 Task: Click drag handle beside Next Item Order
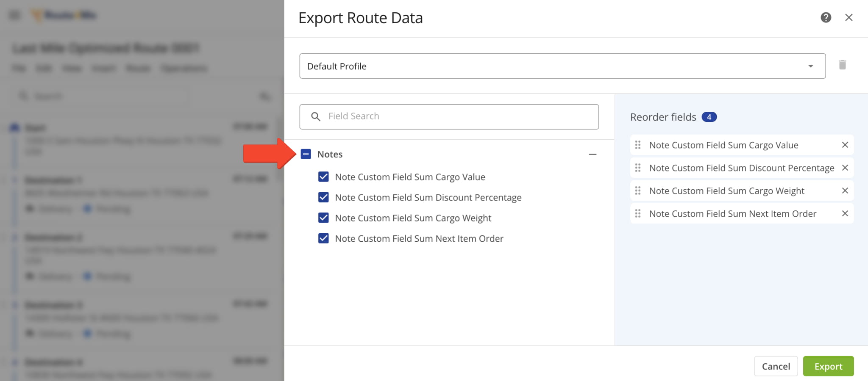637,213
